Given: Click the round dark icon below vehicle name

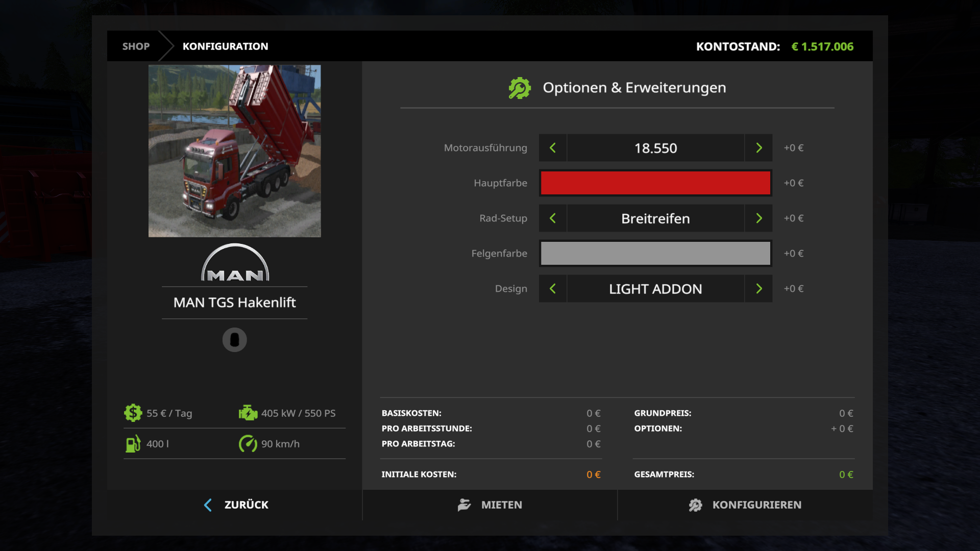Looking at the screenshot, I should [x=235, y=340].
